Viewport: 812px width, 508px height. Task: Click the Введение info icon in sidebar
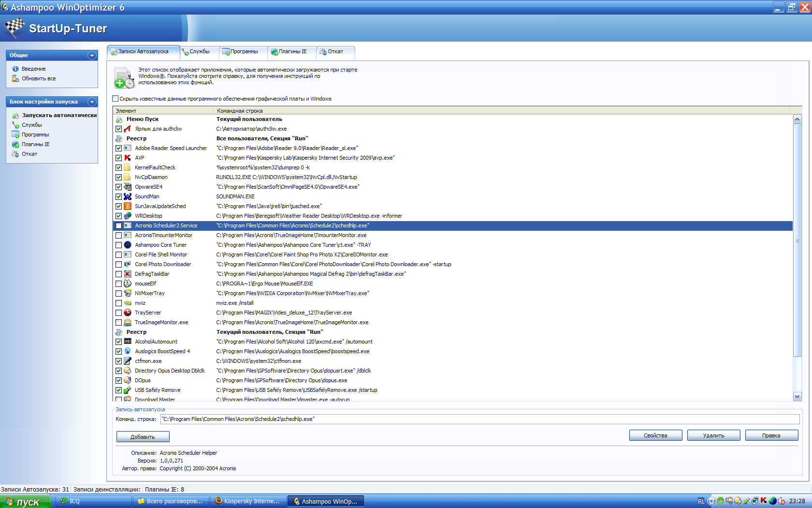(x=15, y=69)
